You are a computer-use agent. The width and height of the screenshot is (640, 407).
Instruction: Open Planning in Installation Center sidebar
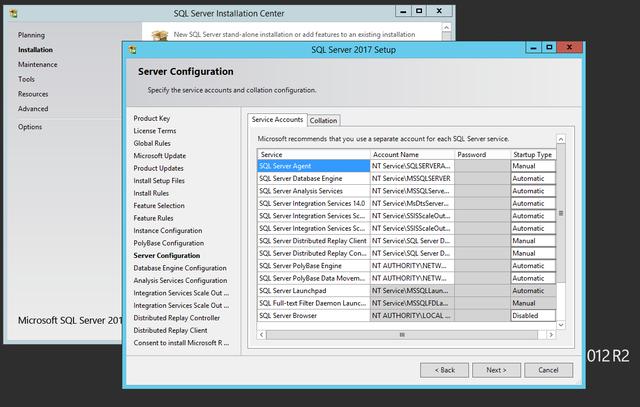(x=31, y=35)
